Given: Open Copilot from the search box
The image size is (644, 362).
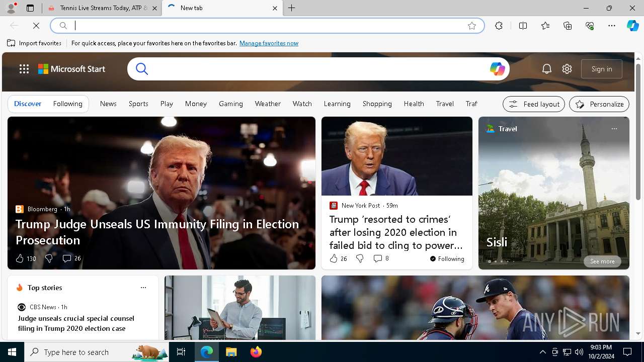Looking at the screenshot, I should (x=497, y=69).
